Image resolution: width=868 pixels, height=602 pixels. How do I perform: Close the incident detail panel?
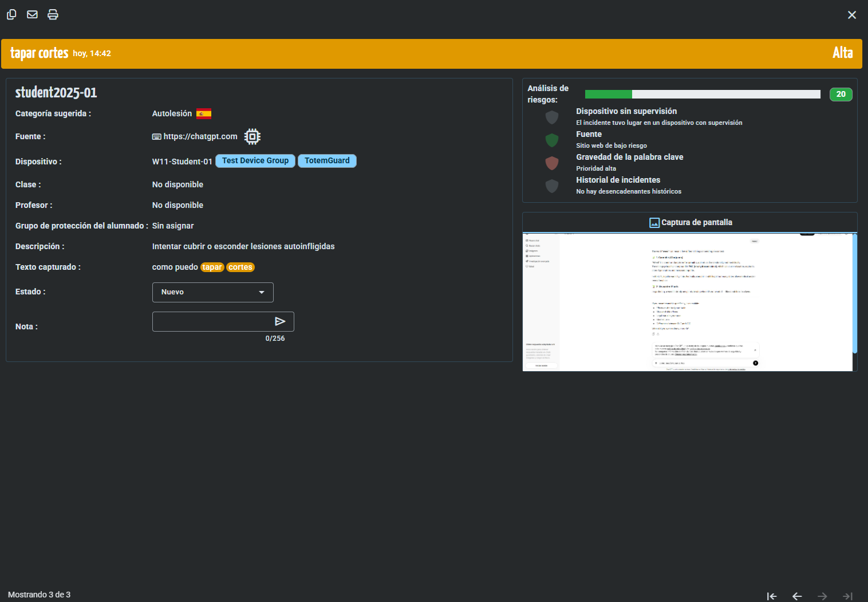tap(851, 15)
